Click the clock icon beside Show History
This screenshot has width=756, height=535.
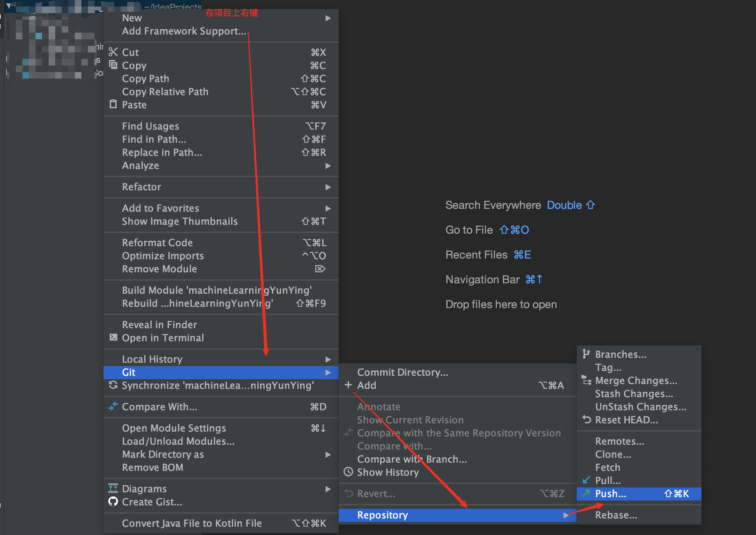click(349, 472)
